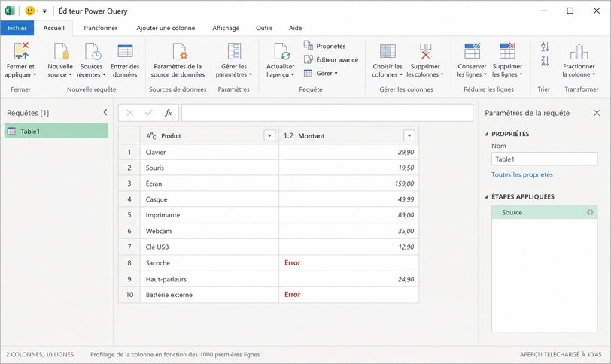
Task: Select row number 6 header
Action: point(129,231)
